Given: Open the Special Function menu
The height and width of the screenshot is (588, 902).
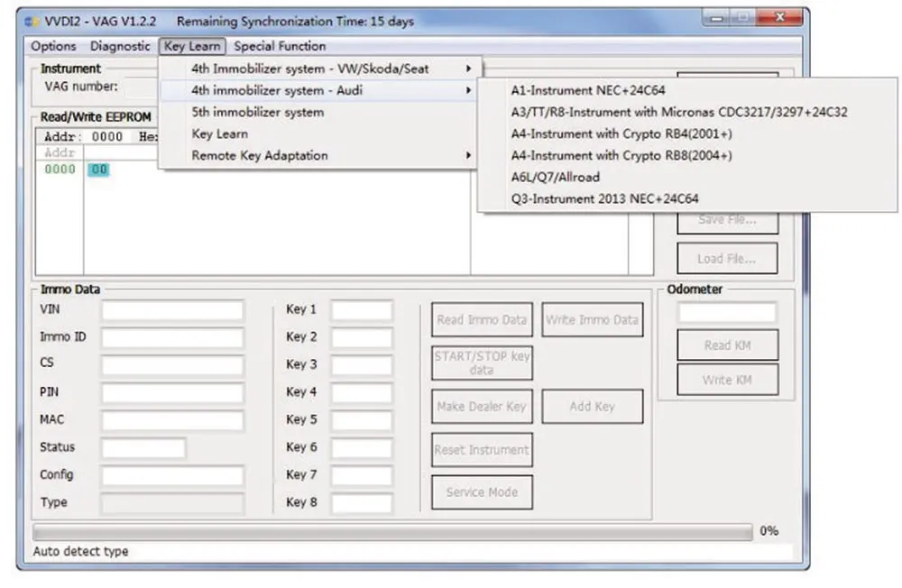Looking at the screenshot, I should pos(280,46).
